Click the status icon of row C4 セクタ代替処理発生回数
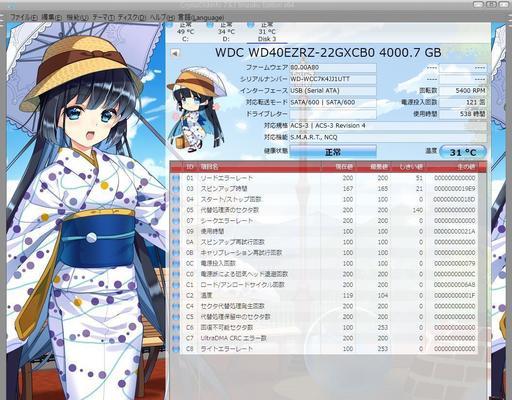Screen dimensions: 512x400 click(x=176, y=306)
